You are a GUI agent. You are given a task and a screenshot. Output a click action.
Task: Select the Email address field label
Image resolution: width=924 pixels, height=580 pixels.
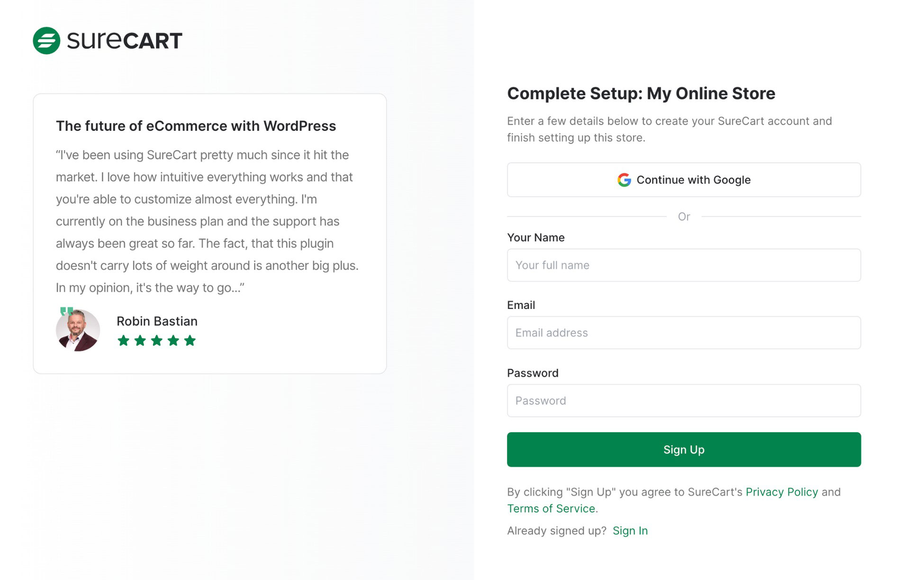(521, 305)
